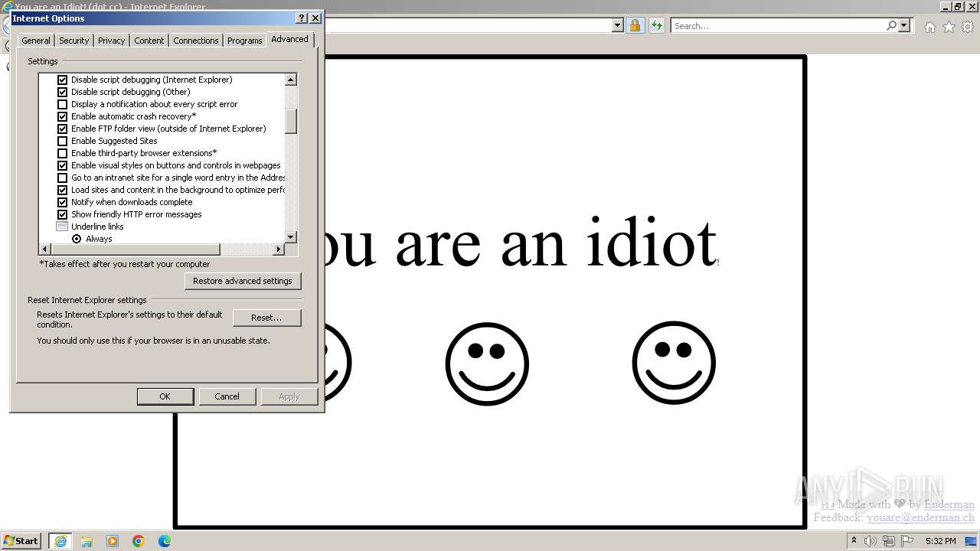Click the settings list scroll right arrow
Image resolution: width=980 pixels, height=551 pixels.
pos(279,249)
